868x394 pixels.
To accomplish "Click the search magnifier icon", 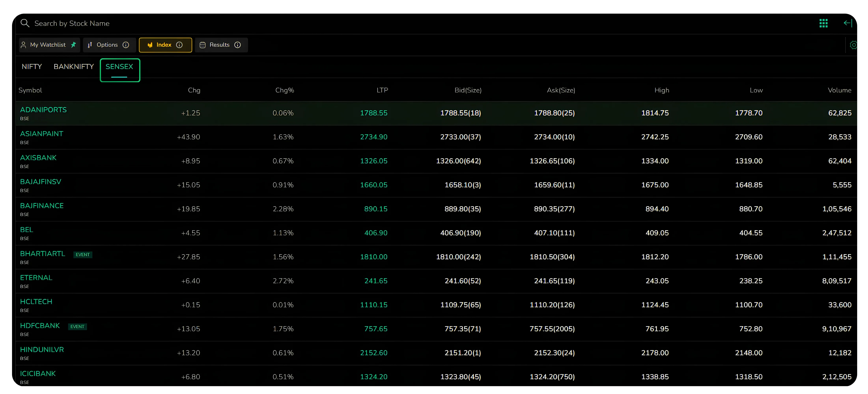I will (25, 23).
